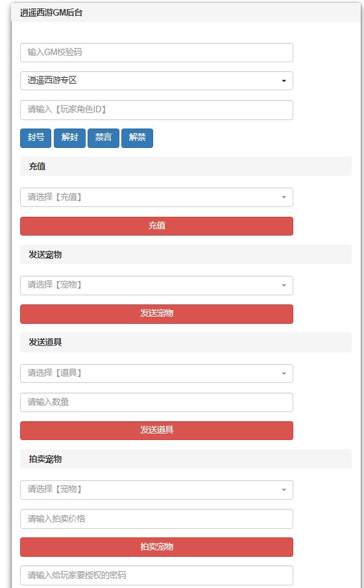Click the 逍遥西游GM后台 panel title
The height and width of the screenshot is (588, 364).
pyautogui.click(x=51, y=13)
